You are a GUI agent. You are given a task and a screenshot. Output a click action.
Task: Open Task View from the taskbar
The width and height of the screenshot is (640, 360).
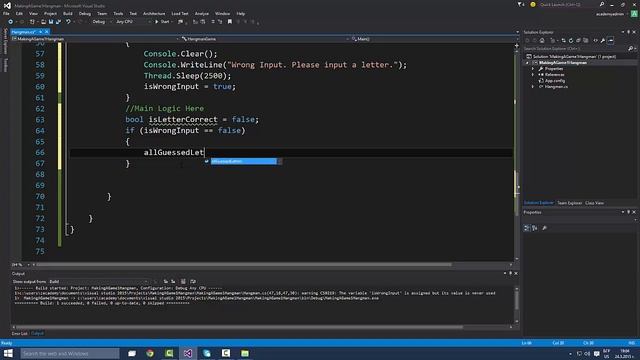(x=132, y=353)
